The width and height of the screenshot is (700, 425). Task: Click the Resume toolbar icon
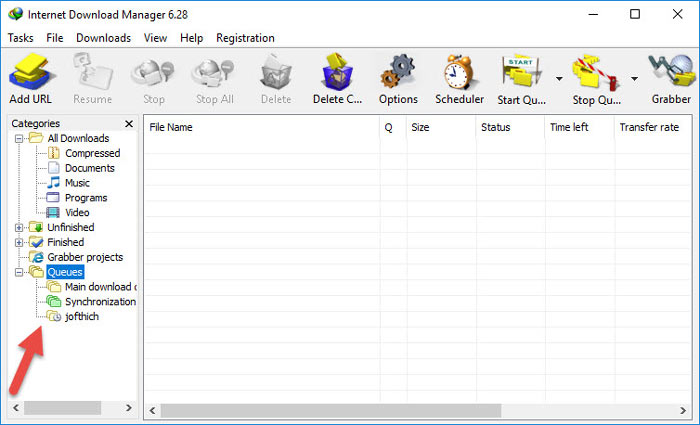point(92,71)
